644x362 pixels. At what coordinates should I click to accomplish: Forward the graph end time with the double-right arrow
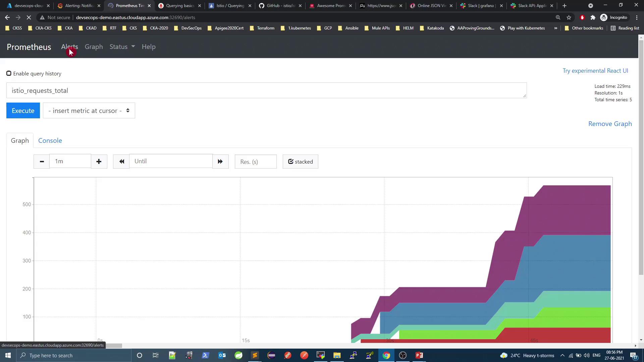click(220, 162)
